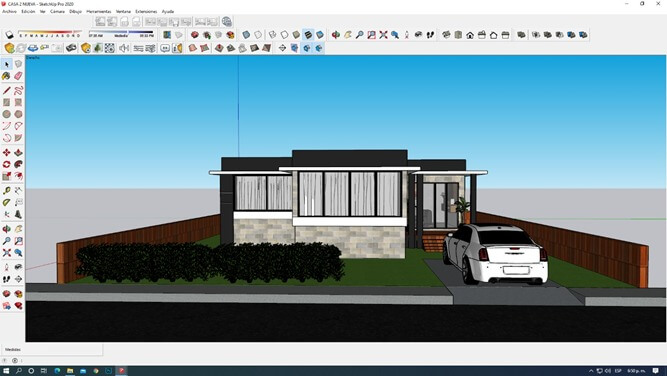Screen dimensions: 667x376
Task: Click Zoom Extents in the top toolbar
Action: pos(383,35)
